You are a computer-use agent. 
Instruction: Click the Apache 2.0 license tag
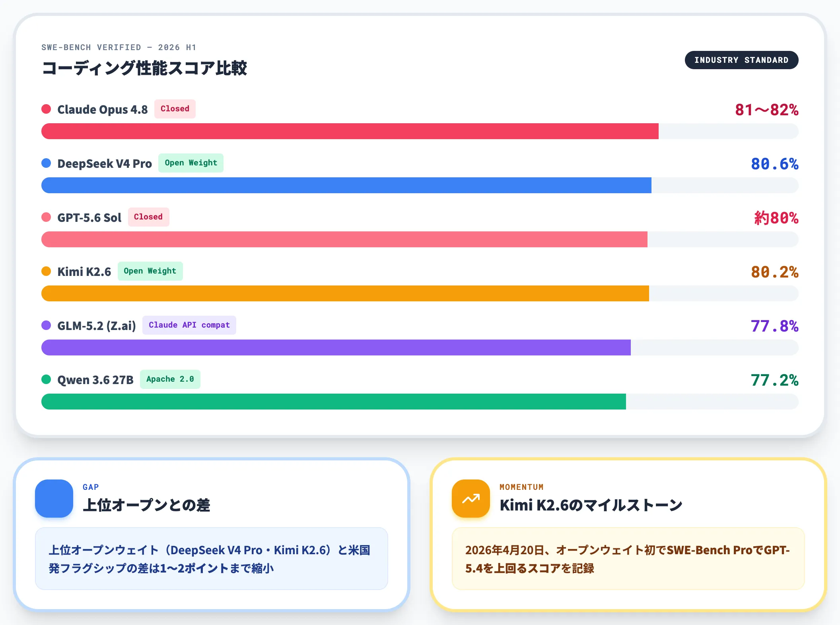(170, 379)
